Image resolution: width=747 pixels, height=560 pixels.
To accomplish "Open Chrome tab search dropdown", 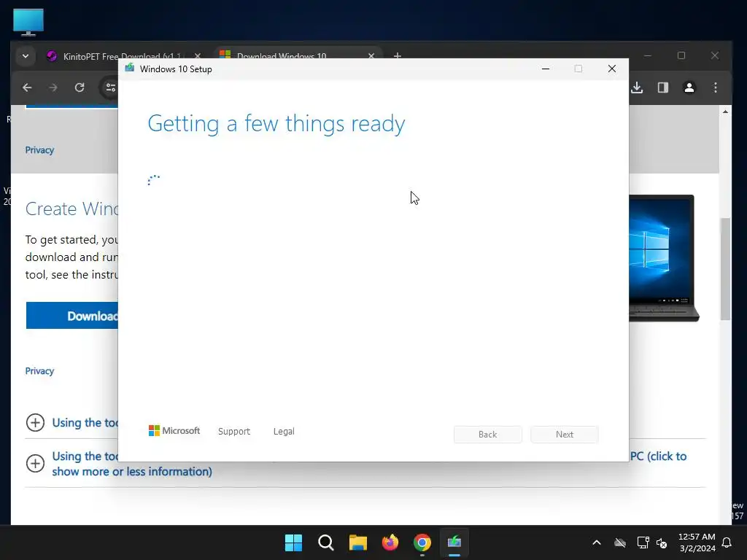I will tap(26, 56).
